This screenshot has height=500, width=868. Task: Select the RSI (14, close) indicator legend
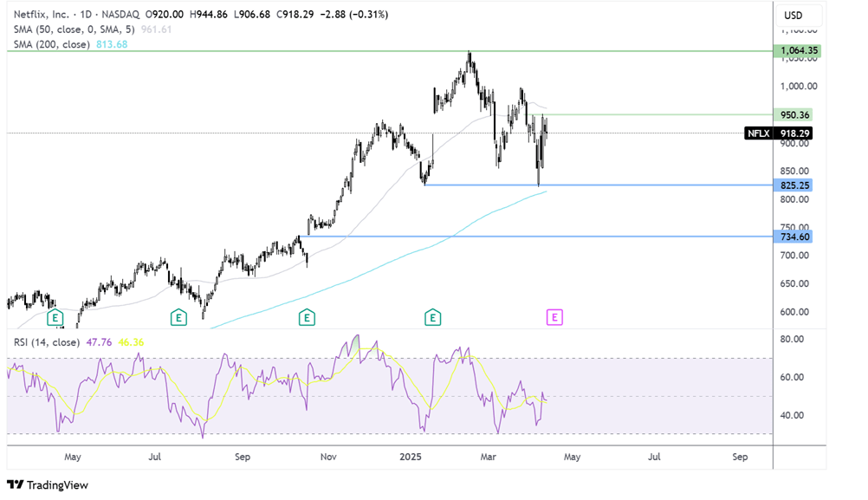tap(47, 342)
